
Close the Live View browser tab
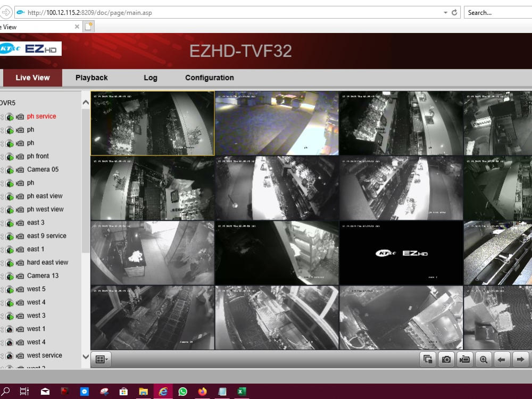pyautogui.click(x=77, y=27)
